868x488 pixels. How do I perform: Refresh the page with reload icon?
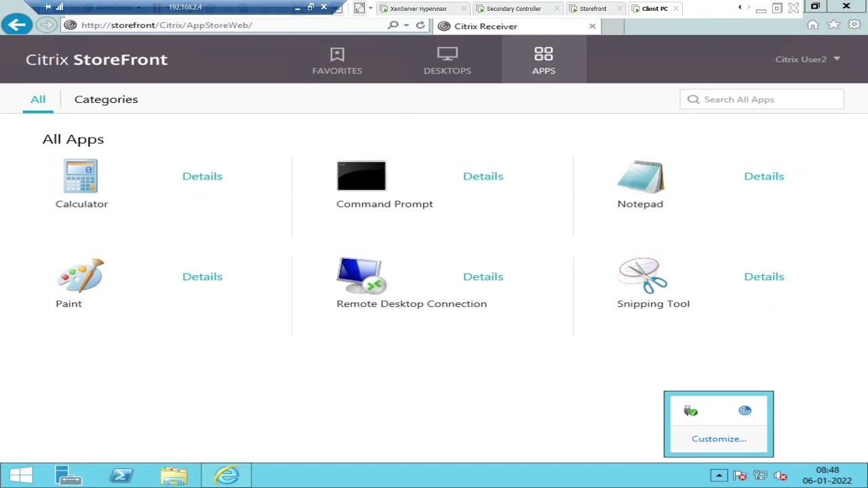pyautogui.click(x=420, y=25)
